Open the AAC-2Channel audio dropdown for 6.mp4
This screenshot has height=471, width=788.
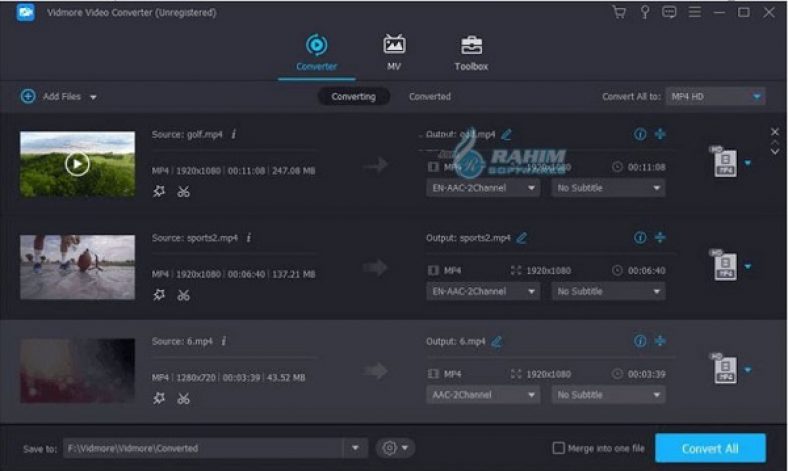click(x=483, y=395)
